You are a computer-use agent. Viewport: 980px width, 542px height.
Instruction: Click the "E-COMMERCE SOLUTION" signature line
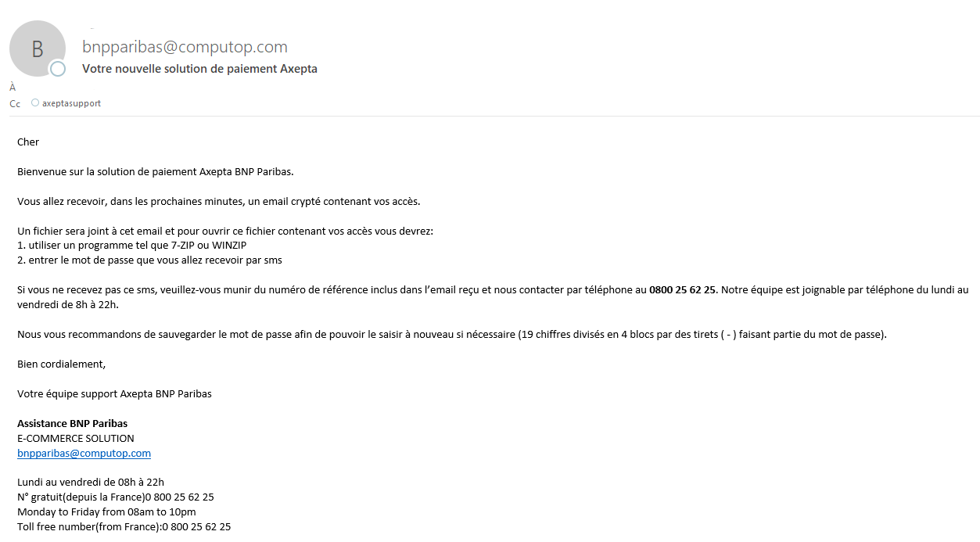point(76,439)
